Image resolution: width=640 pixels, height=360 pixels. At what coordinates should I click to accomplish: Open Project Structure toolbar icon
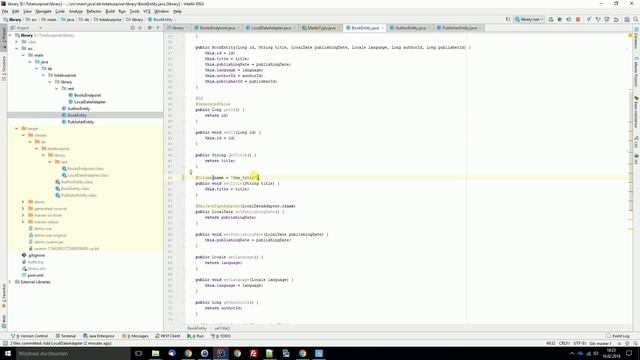click(x=627, y=19)
